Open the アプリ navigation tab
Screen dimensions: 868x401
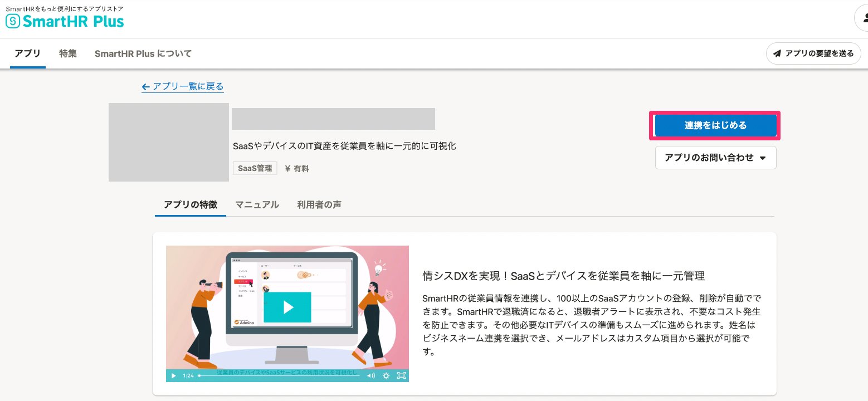point(28,53)
